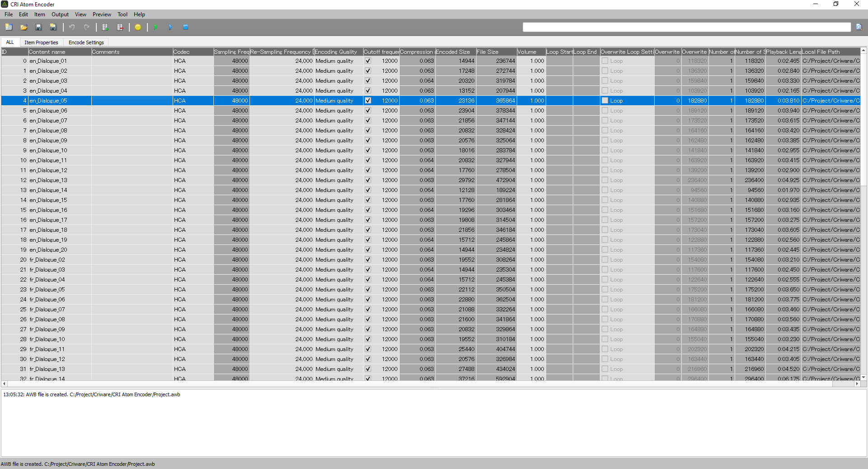This screenshot has height=469, width=868.
Task: Open the Help menu
Action: (x=139, y=14)
